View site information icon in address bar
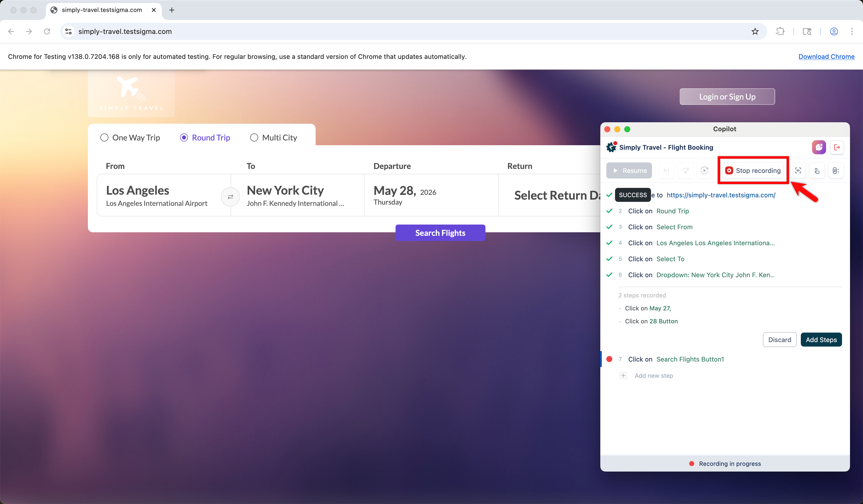The height and width of the screenshot is (504, 863). (x=68, y=31)
